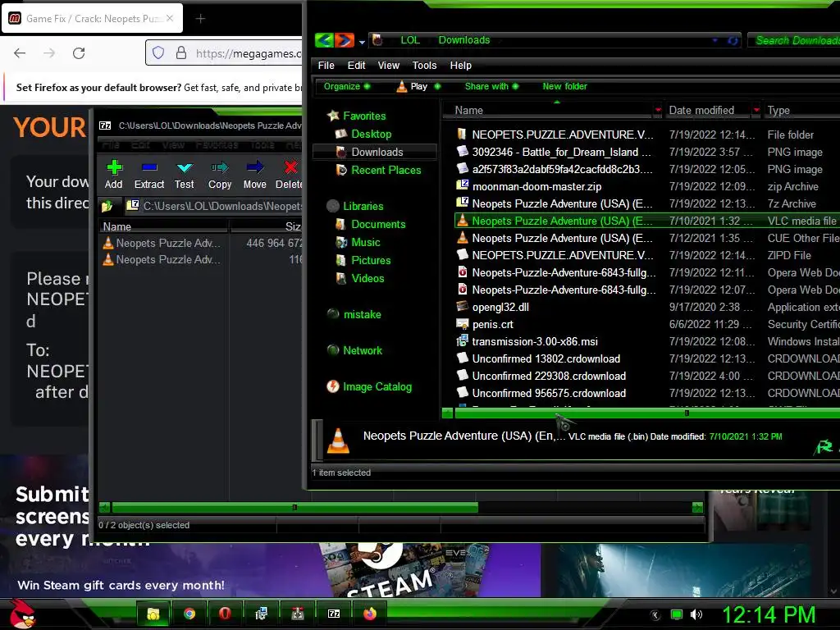This screenshot has width=840, height=630.
Task: Open the Explorer View menu
Action: [388, 66]
